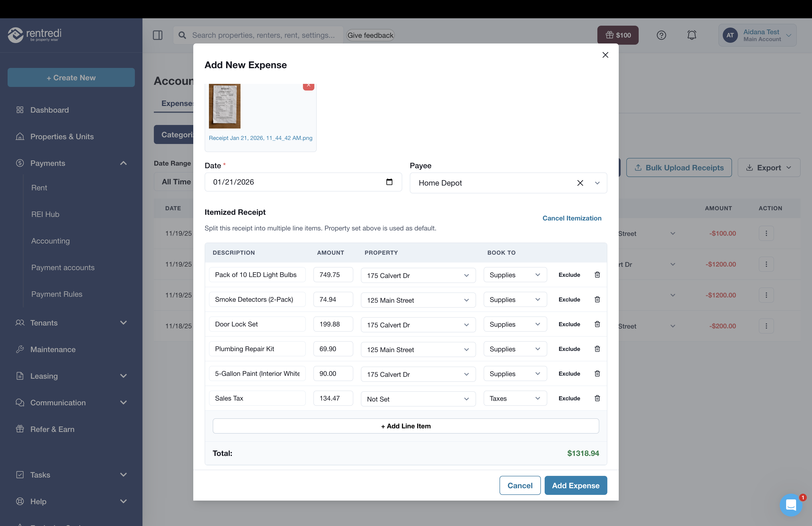The height and width of the screenshot is (526, 812).
Task: Exclude the Sales Tax line item
Action: click(x=569, y=398)
